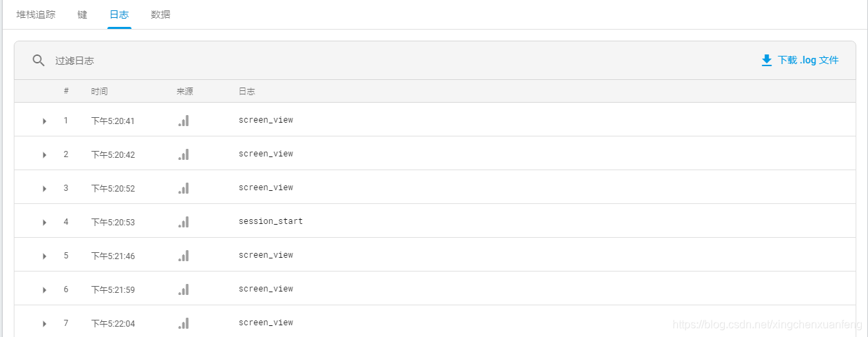
Task: Click the download arrow icon
Action: [767, 61]
